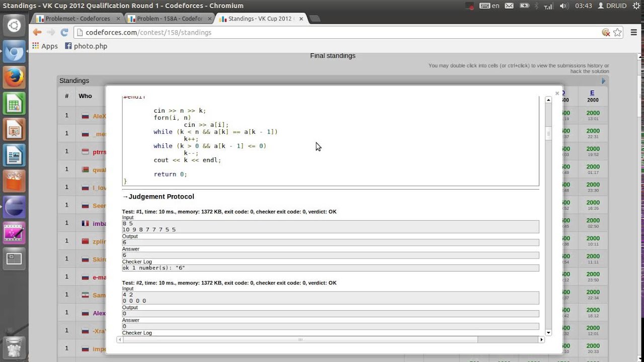The image size is (644, 362).
Task: Click the 2000 score cell at 01:17
Action: (593, 169)
